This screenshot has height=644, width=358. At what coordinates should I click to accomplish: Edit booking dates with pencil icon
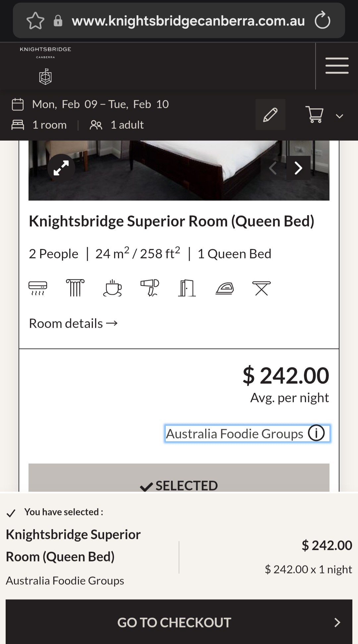(270, 115)
